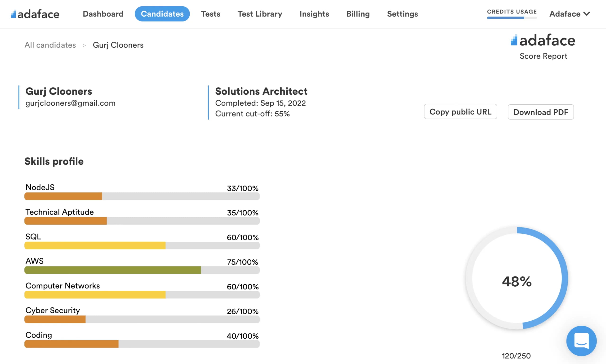
Task: Click the AWS skill score bar
Action: click(142, 270)
